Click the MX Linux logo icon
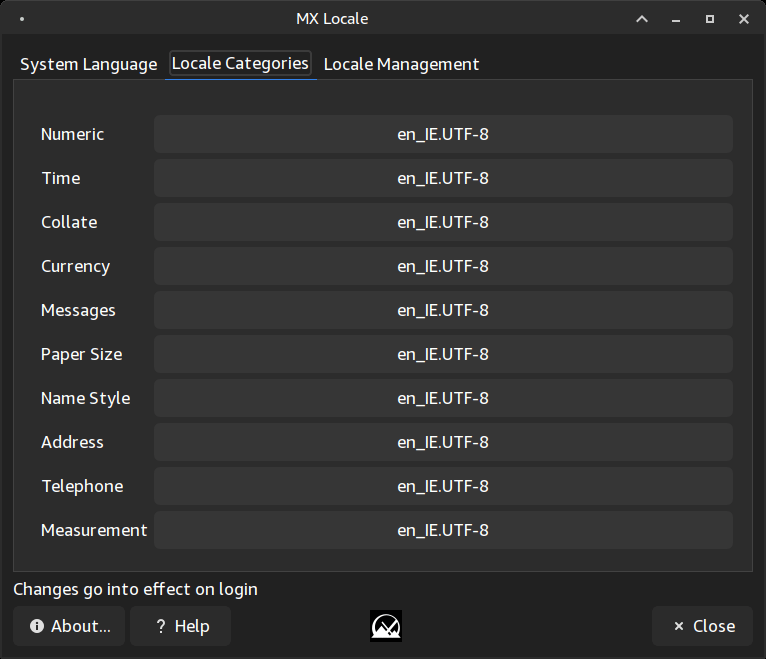The height and width of the screenshot is (659, 766). click(386, 626)
